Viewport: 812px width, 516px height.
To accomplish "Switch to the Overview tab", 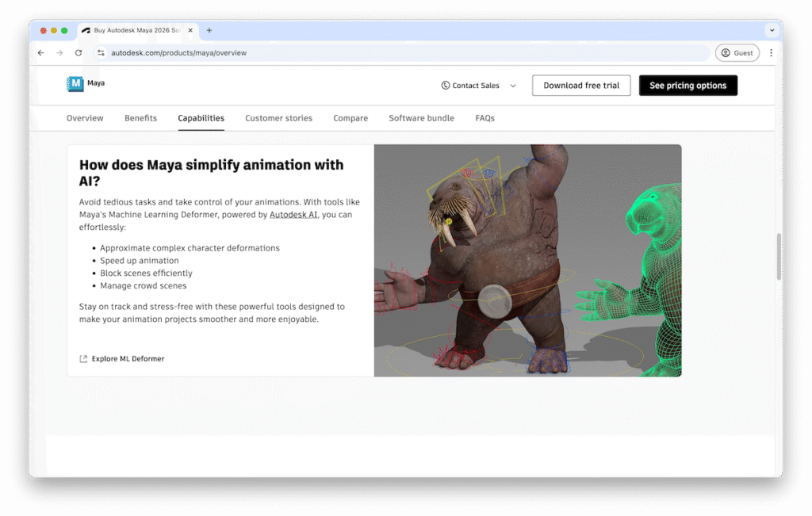I will tap(85, 118).
